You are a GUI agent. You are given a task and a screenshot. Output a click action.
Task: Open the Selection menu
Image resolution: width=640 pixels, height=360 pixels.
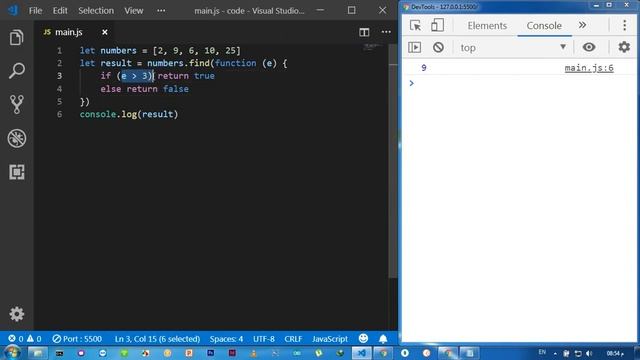pyautogui.click(x=96, y=11)
